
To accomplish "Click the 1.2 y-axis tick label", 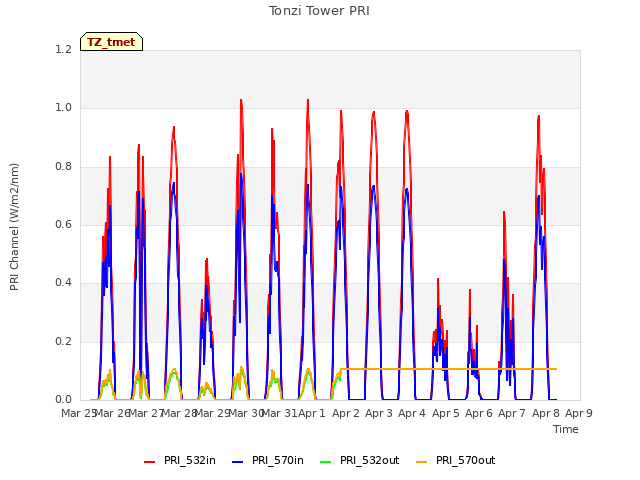I will point(63,49).
